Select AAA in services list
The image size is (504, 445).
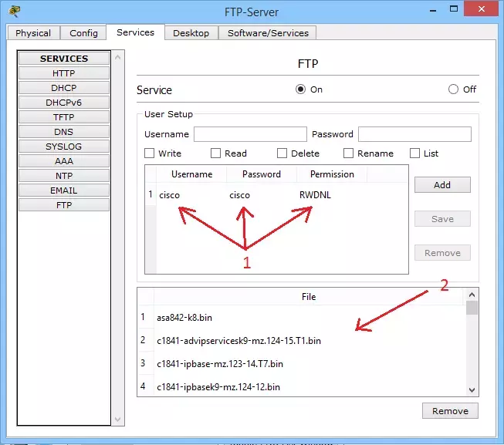point(64,161)
